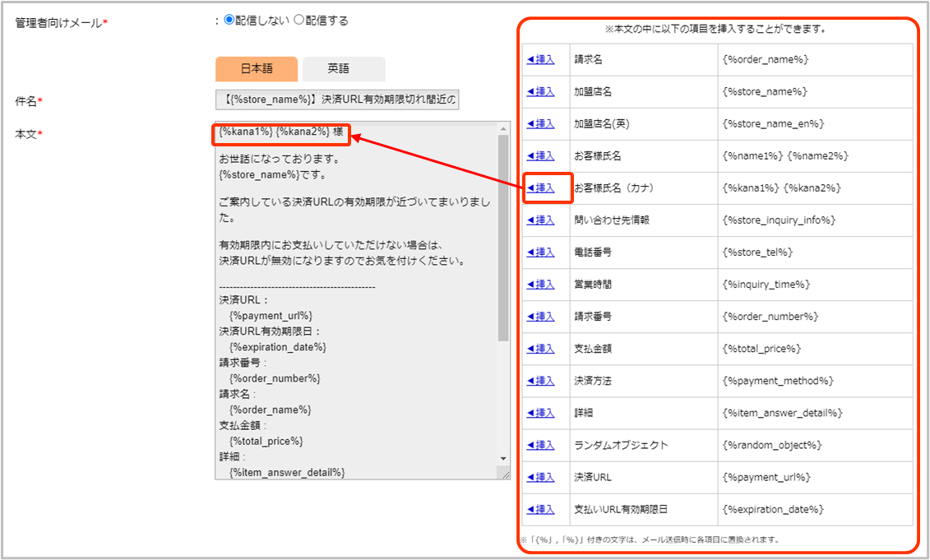Select the 配信する radio button
Viewport: 930px width, 560px height.
pos(299,21)
